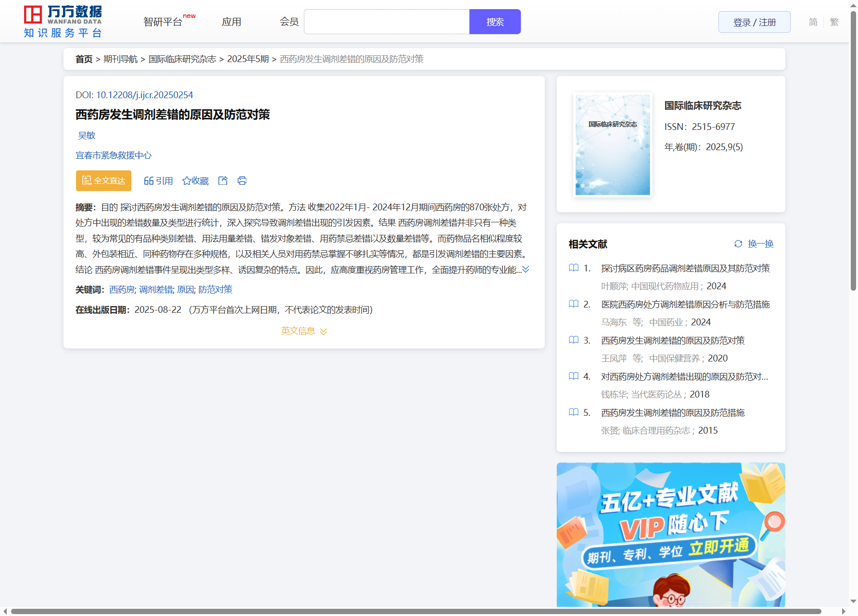858x616 pixels.
Task: Click the 收藏 star icon
Action: 187,181
